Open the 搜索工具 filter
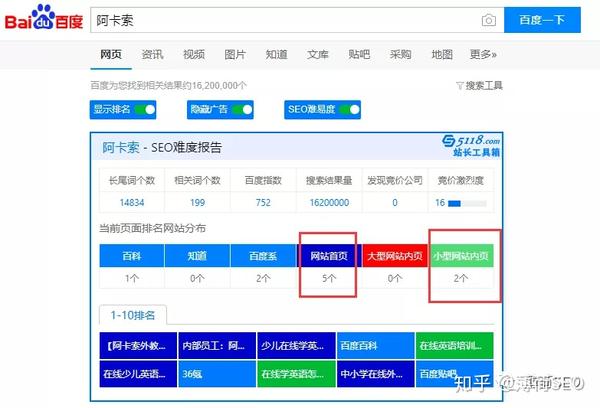Screen dimensions: 600x408 tap(479, 86)
